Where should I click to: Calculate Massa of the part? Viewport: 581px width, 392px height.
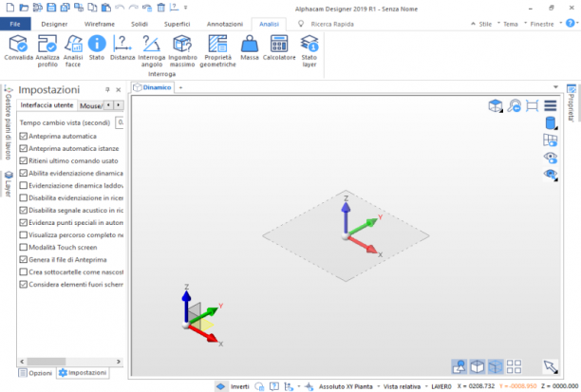click(250, 47)
